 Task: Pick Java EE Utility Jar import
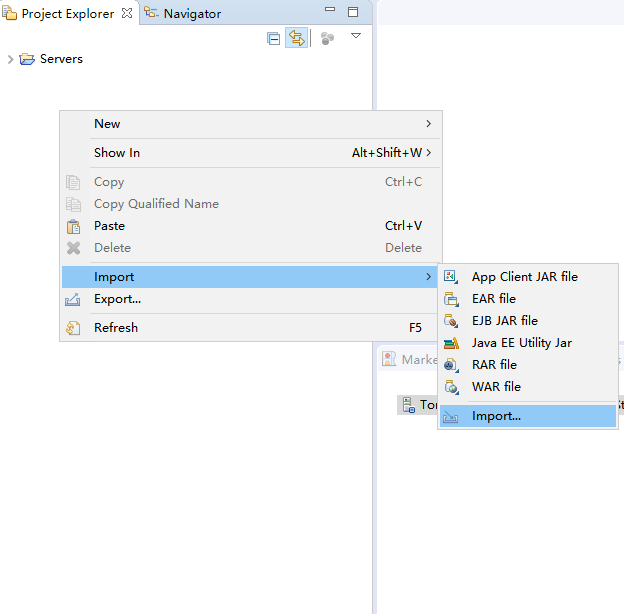tap(521, 343)
